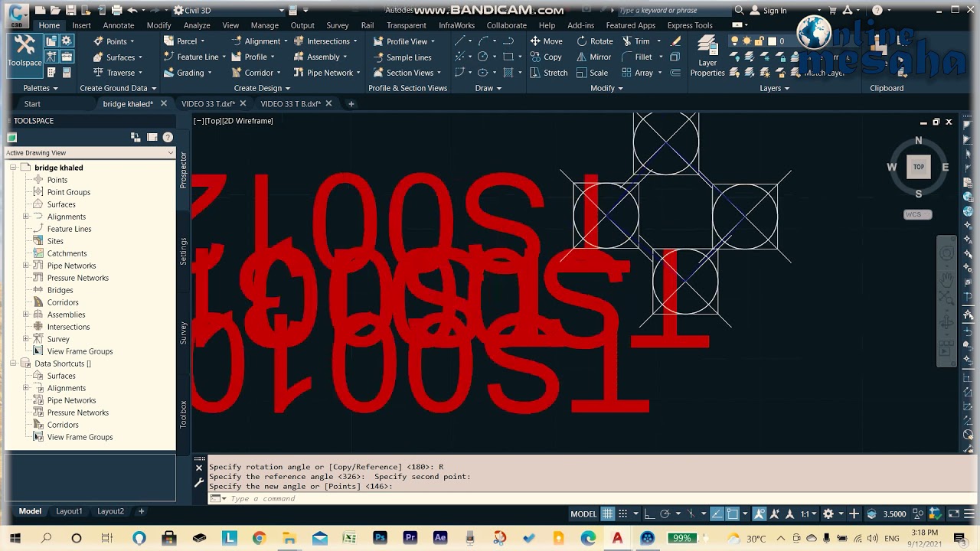The height and width of the screenshot is (551, 980).
Task: Toggle ortho mode in status bar
Action: click(x=649, y=514)
